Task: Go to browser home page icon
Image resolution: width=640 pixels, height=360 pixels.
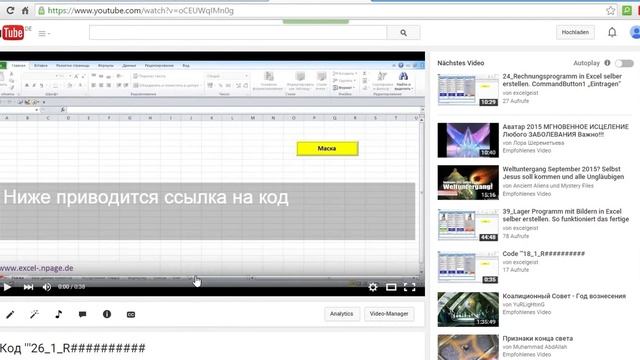Action: 25,11
